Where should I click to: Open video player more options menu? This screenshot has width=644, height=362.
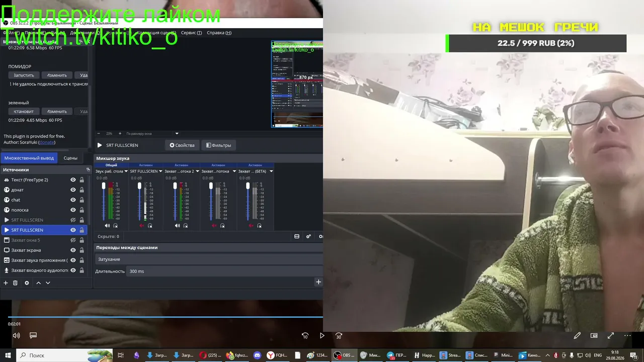tap(627, 335)
